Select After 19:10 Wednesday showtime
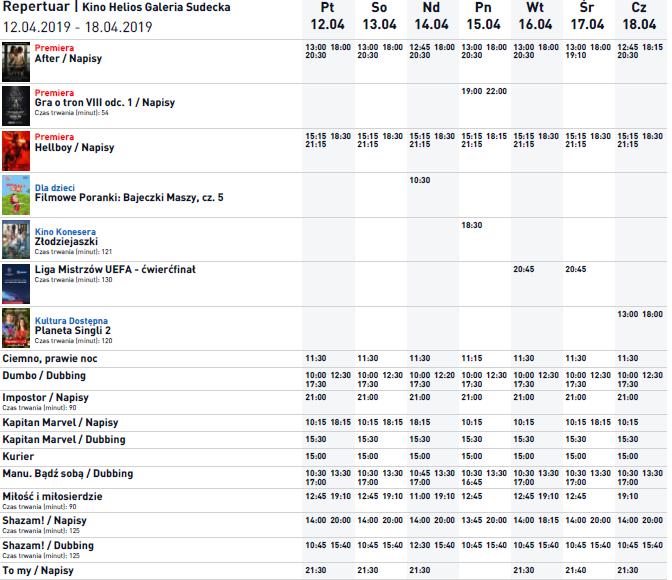Image resolution: width=672 pixels, height=580 pixels. pyautogui.click(x=576, y=55)
